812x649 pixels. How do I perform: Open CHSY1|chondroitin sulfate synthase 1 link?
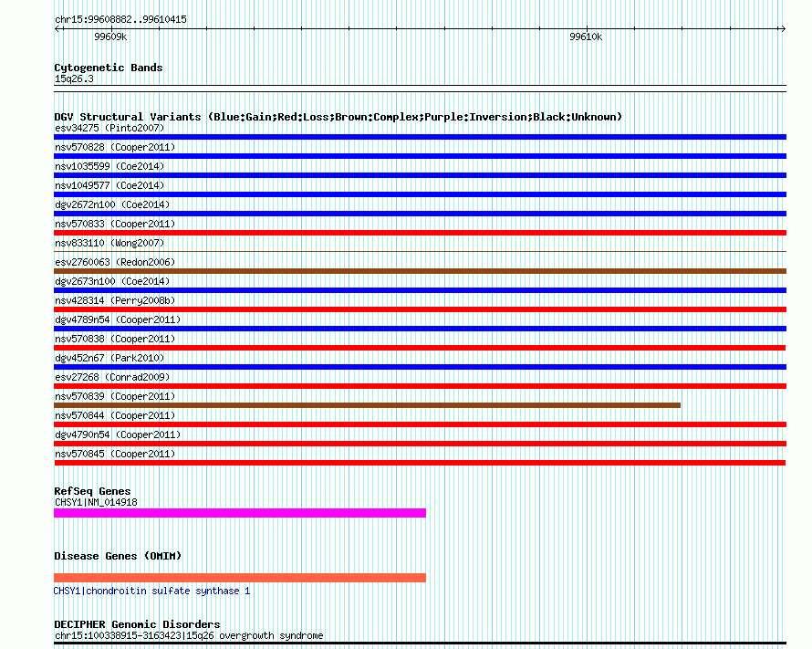(151, 591)
